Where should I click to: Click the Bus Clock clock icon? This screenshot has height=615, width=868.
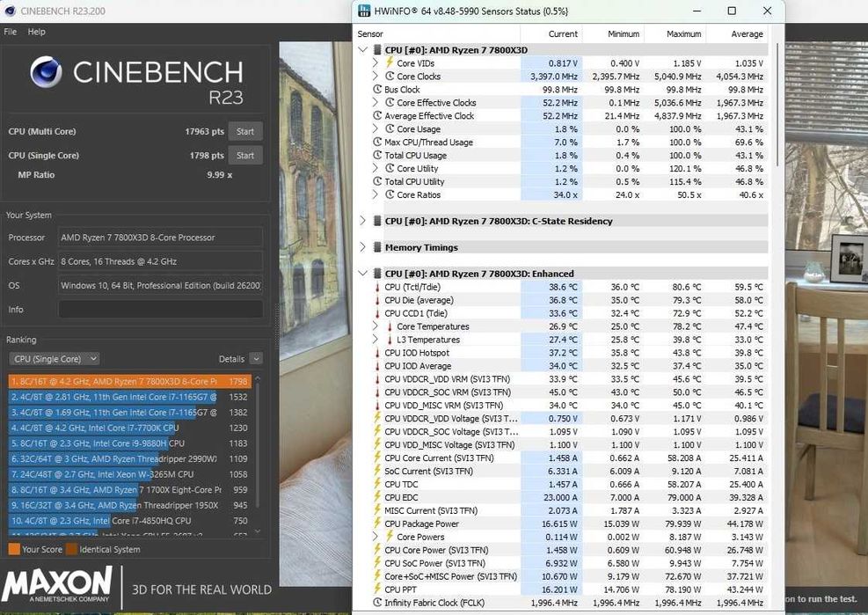[377, 89]
